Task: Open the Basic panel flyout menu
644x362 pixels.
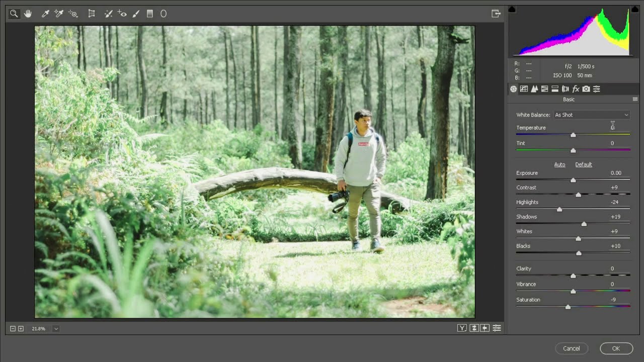Action: (x=635, y=100)
